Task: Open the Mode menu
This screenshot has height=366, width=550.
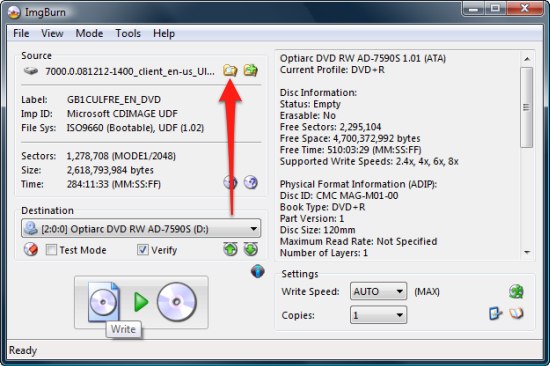Action: [x=89, y=33]
